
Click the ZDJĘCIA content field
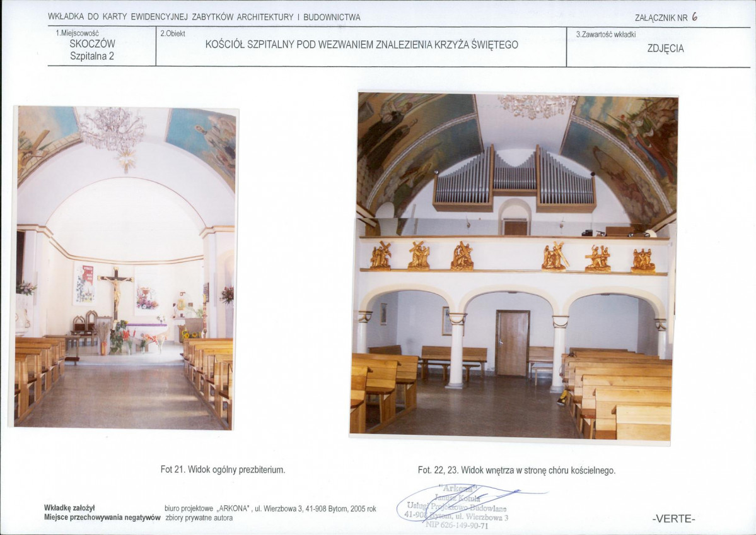pyautogui.click(x=665, y=49)
